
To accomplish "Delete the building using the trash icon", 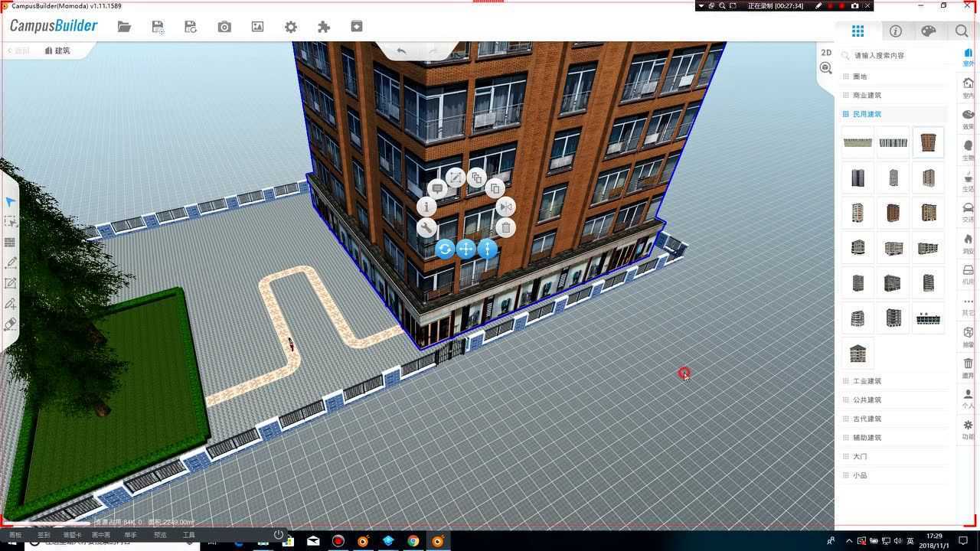I will pyautogui.click(x=505, y=227).
